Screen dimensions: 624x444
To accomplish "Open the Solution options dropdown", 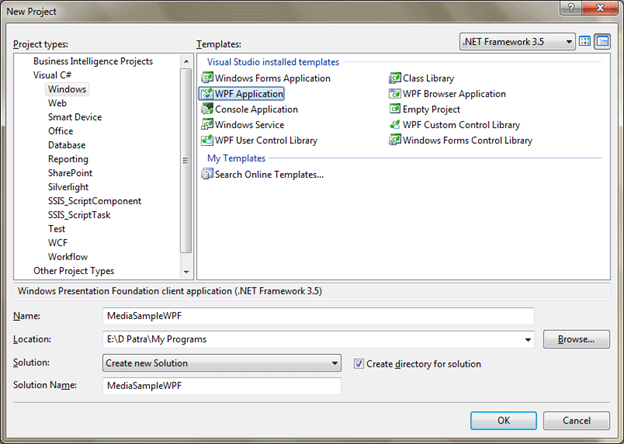I will point(334,364).
